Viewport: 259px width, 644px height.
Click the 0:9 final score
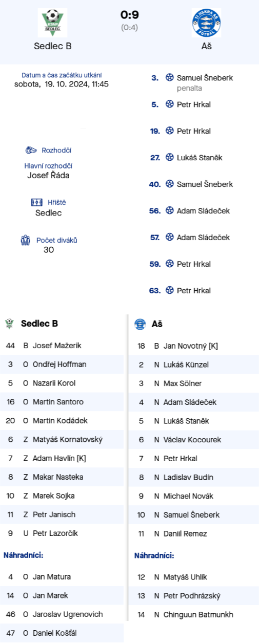tap(129, 15)
